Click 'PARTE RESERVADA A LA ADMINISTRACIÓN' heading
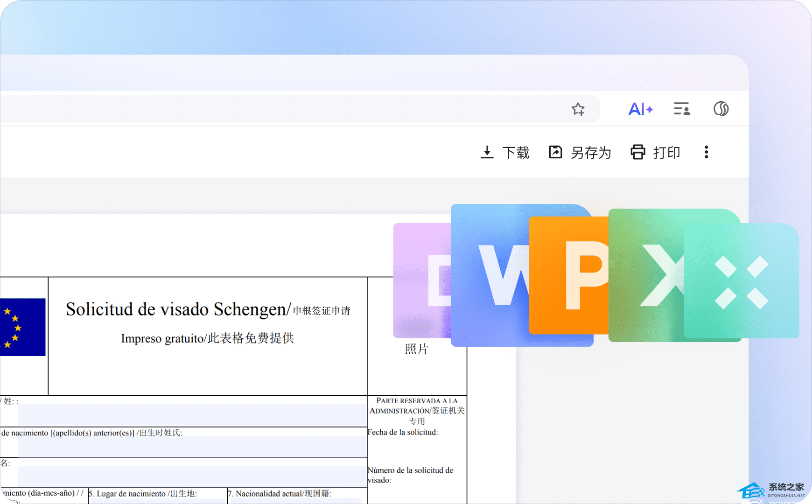 [x=417, y=406]
